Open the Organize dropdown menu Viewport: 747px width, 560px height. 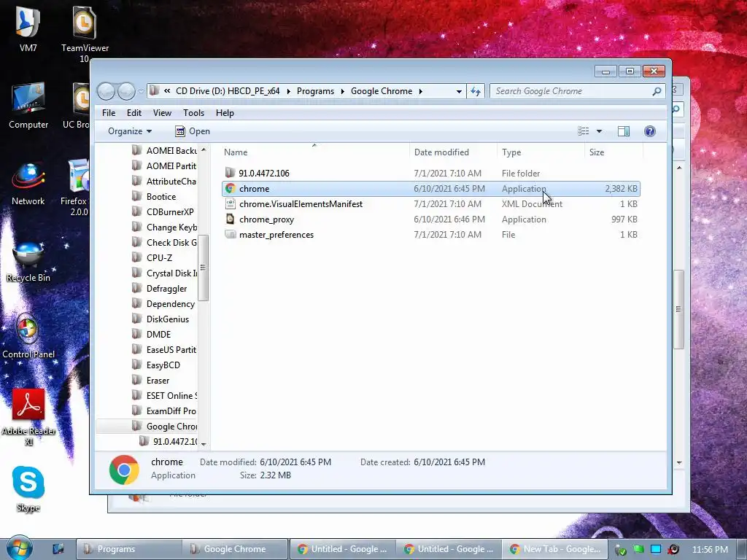(130, 131)
